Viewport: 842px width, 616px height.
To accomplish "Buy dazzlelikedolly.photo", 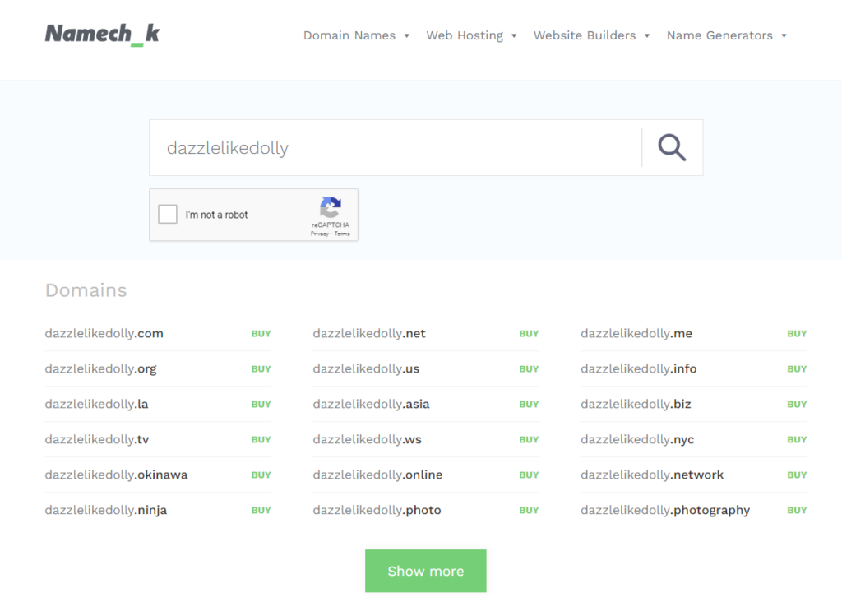I will pos(529,511).
